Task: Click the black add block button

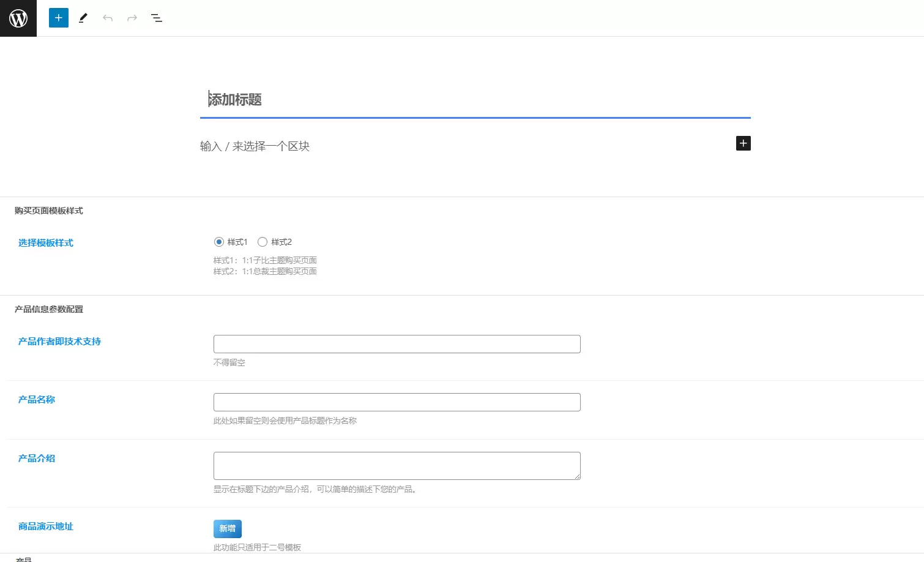Action: click(743, 143)
